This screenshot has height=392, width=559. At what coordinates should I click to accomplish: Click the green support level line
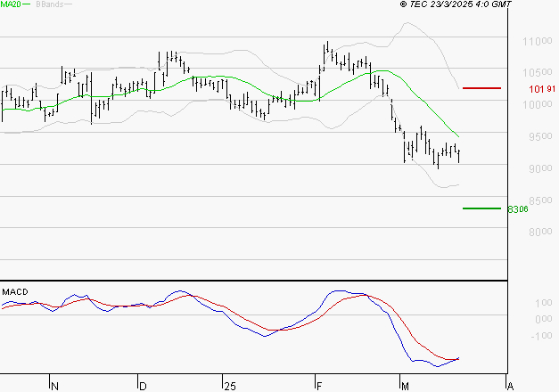(x=481, y=208)
